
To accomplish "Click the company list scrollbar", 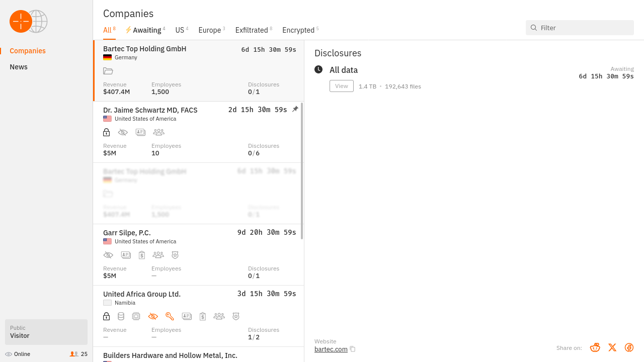I will [x=302, y=171].
